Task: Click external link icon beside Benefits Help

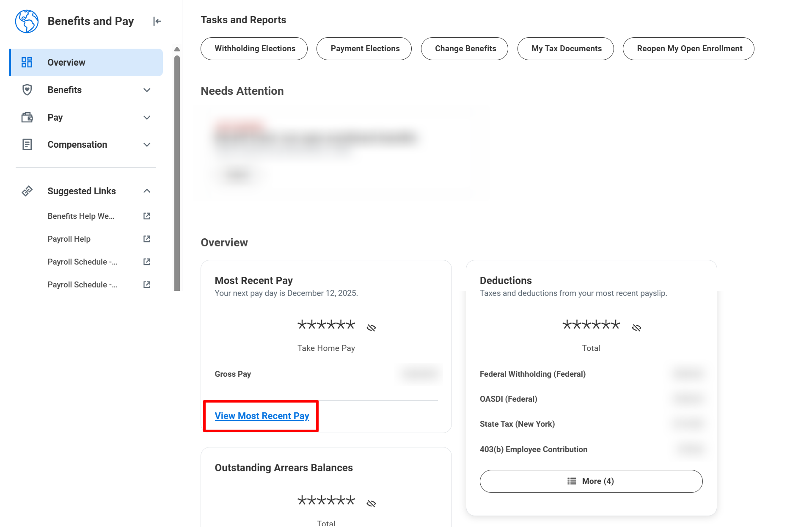Action: 147,216
